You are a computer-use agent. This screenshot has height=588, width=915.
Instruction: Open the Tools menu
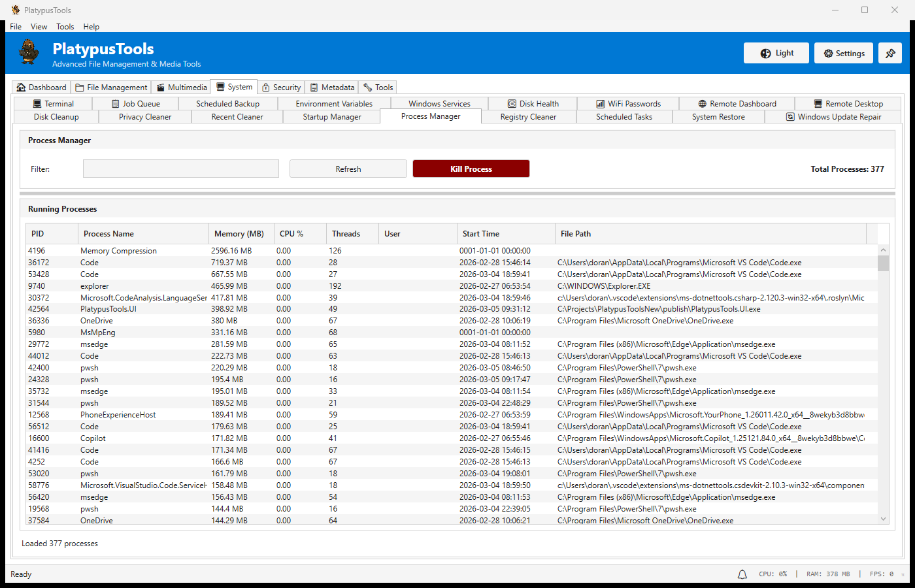click(65, 27)
